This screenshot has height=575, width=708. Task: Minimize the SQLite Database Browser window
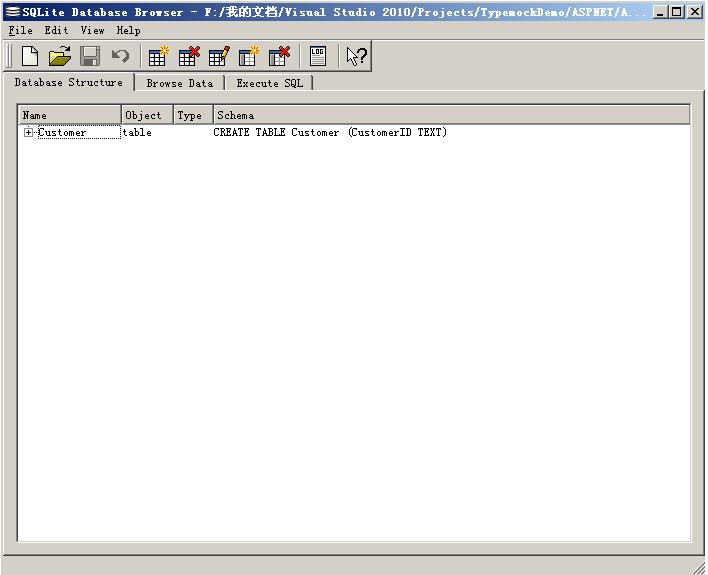coord(660,12)
